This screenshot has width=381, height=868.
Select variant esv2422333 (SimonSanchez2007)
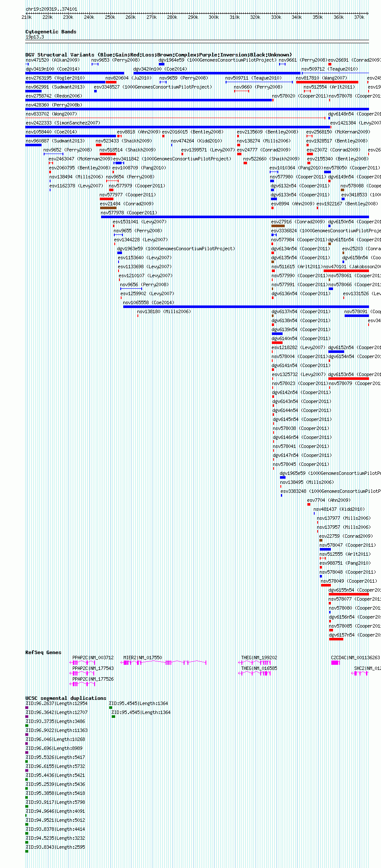coord(63,123)
